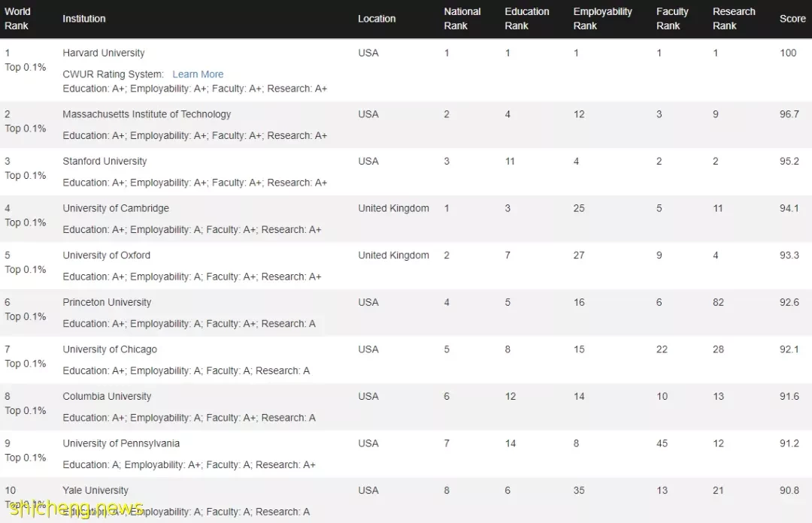Click Harvard's score of 100
Screen dimensions: 812x523
tap(788, 53)
